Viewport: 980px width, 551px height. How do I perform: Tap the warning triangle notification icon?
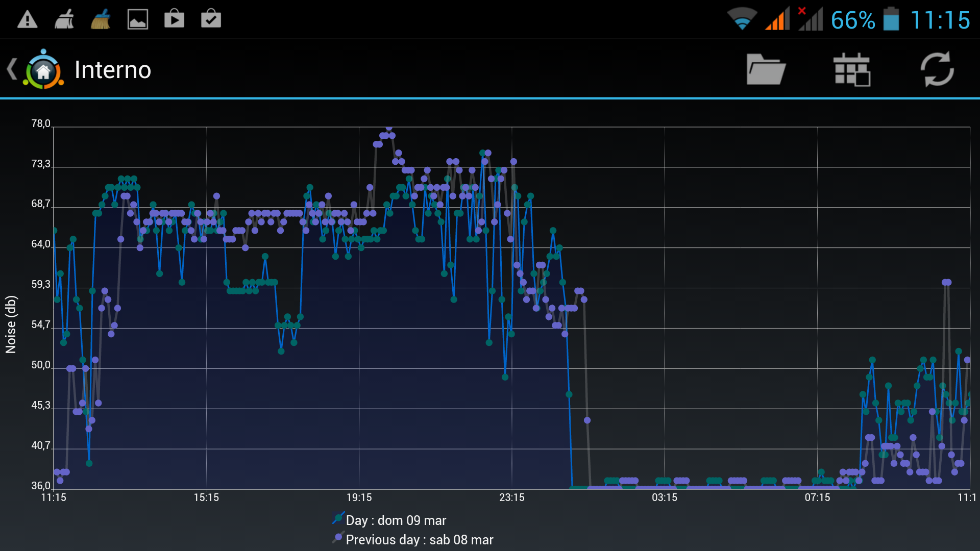pos(28,20)
